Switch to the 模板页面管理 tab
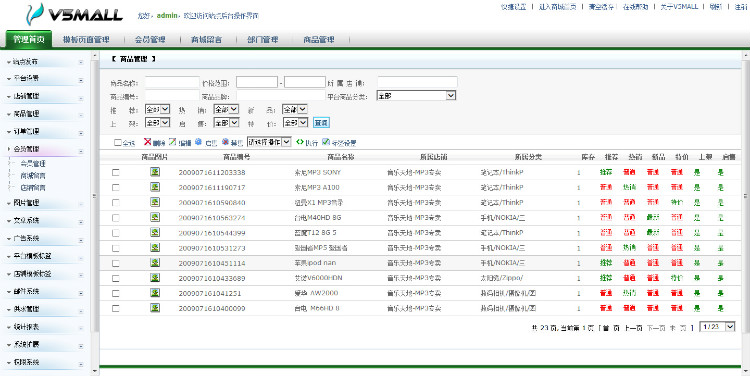 (86, 40)
